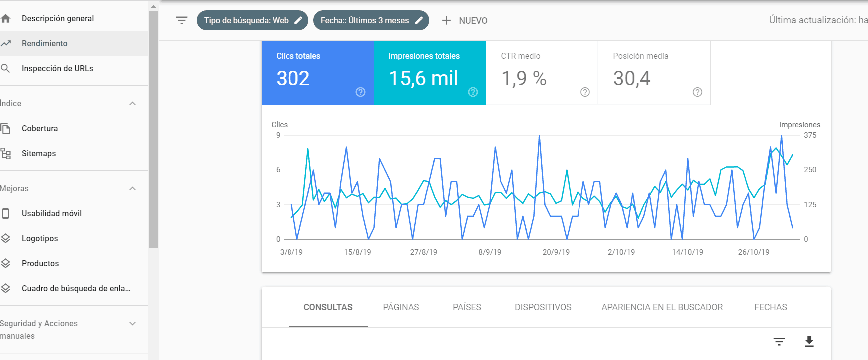Click the sitemap tree icon beside Sitemaps

(x=6, y=153)
